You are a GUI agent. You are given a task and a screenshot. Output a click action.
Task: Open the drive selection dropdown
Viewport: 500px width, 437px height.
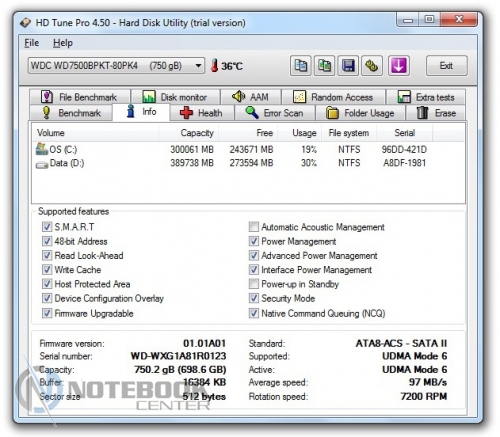click(116, 66)
